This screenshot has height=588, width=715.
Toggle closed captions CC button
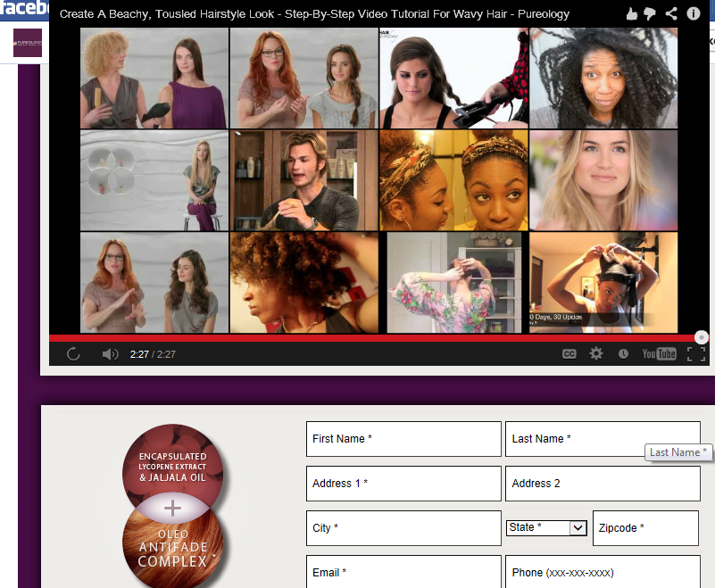click(x=569, y=354)
